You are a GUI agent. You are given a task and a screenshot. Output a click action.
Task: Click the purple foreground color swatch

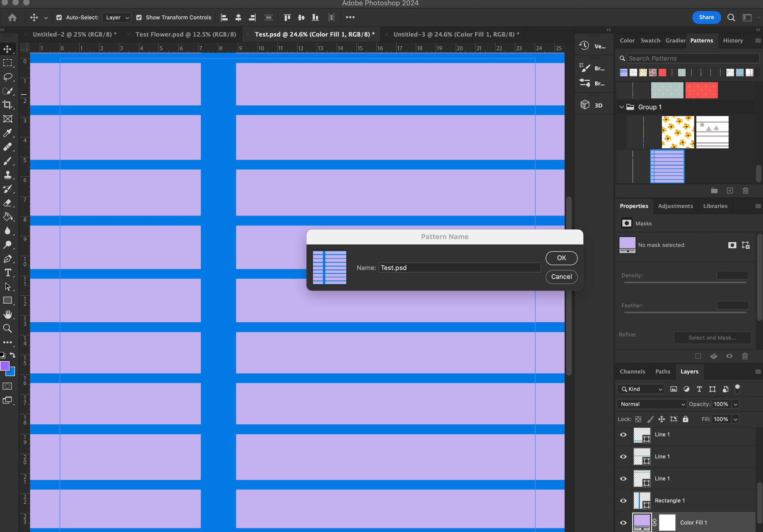pos(5,366)
